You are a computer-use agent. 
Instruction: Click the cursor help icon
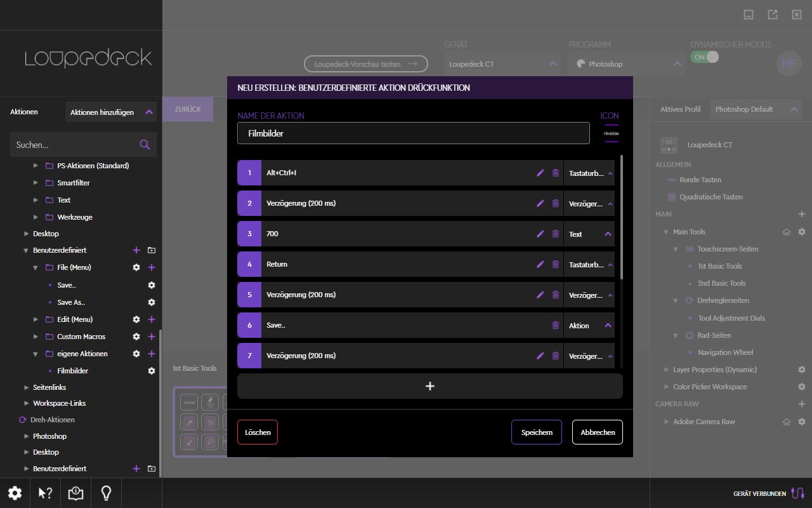(45, 493)
